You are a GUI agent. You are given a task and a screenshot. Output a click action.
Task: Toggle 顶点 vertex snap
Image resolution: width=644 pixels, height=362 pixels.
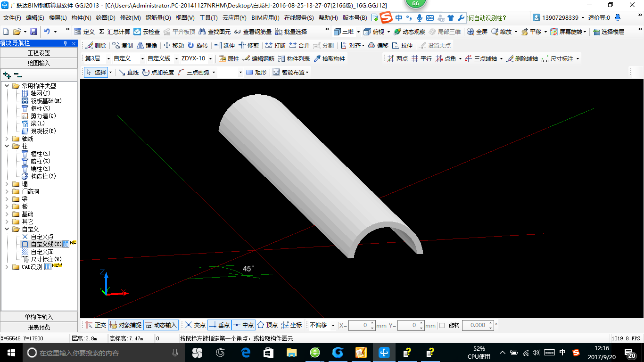pos(268,325)
